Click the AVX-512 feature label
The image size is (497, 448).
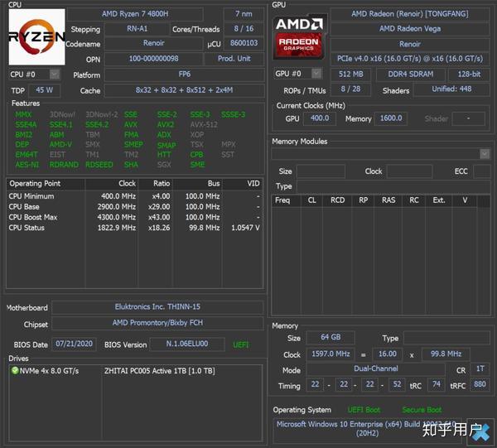click(204, 125)
